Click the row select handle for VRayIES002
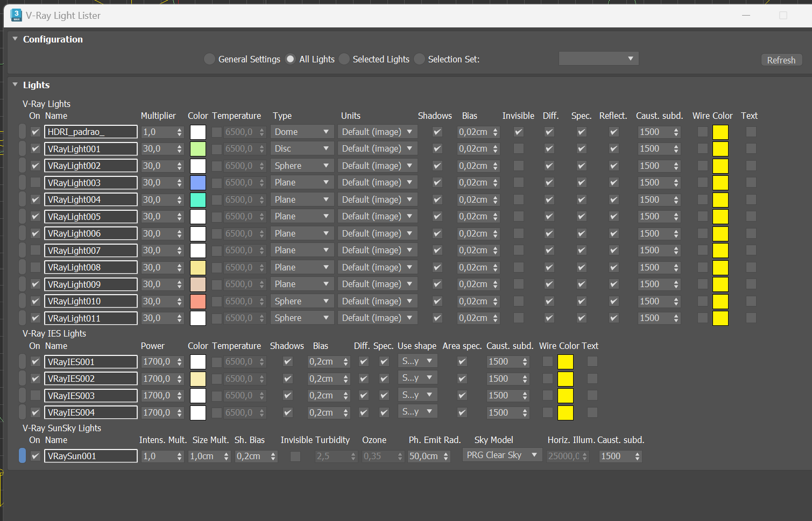Screen dimensions: 812x521 [x=22, y=379]
